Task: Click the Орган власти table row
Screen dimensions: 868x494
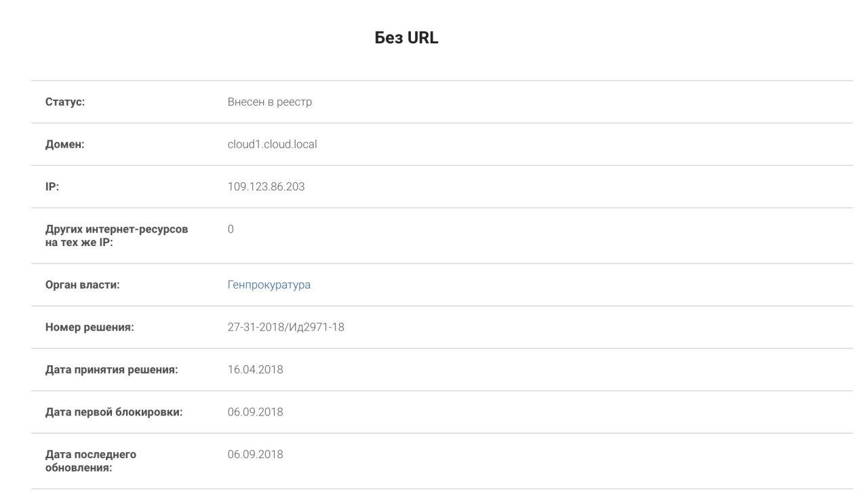Action: tap(441, 285)
